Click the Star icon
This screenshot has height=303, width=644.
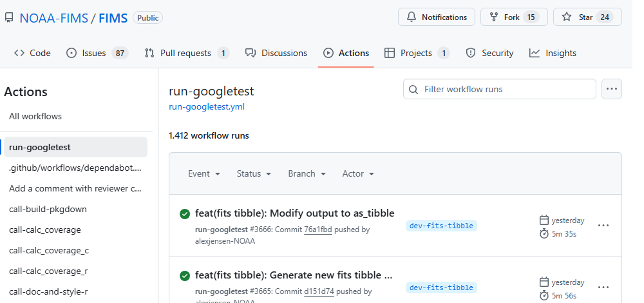tap(567, 17)
